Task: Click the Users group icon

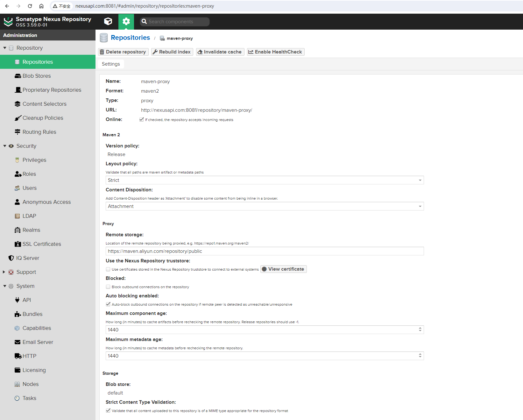Action: [x=17, y=188]
